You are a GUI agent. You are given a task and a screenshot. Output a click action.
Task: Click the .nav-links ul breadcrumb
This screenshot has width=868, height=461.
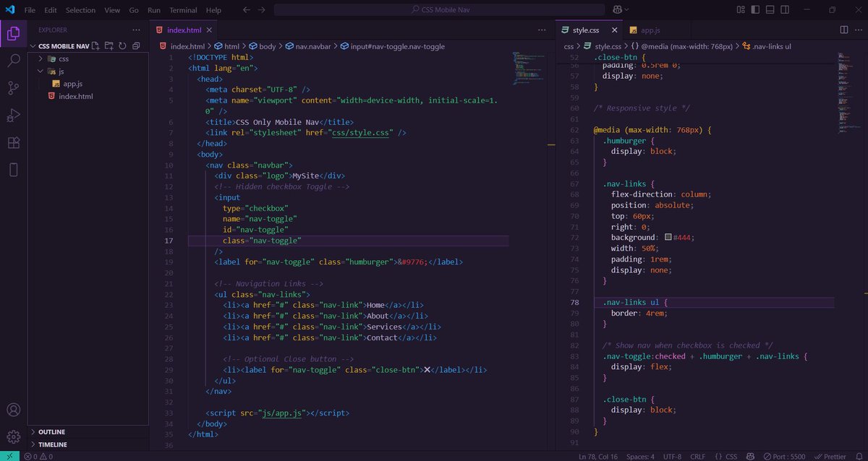tap(767, 46)
